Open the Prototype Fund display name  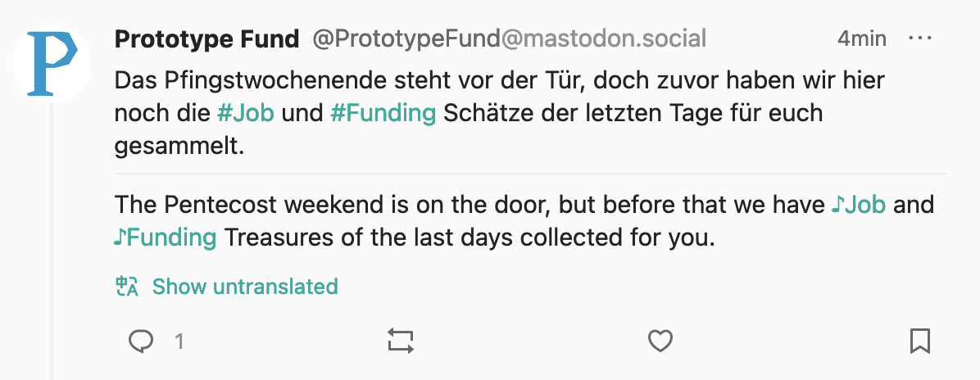pos(206,38)
